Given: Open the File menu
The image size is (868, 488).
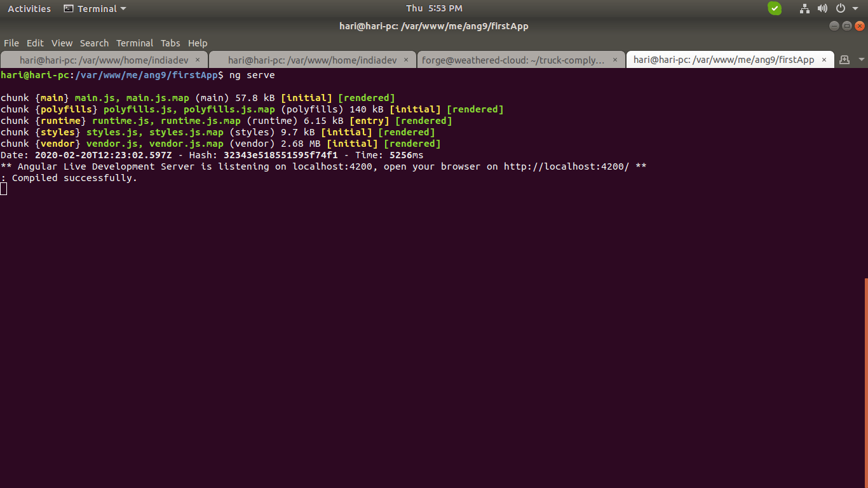Looking at the screenshot, I should coord(11,43).
